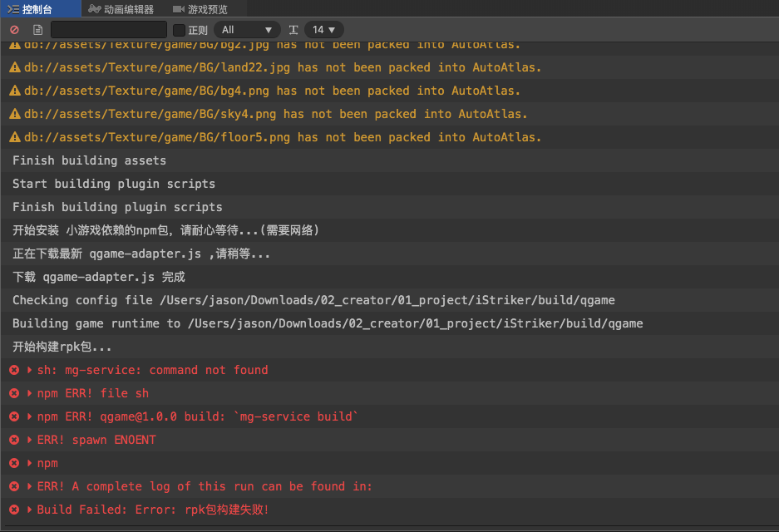779x532 pixels.
Task: Select the 控制台 console tab
Action: [x=37, y=9]
